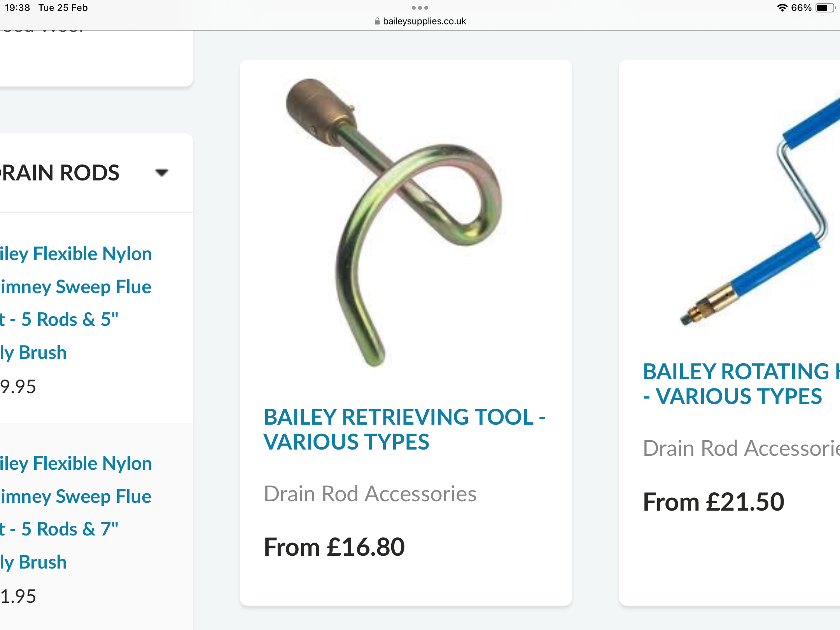Open Bailey Retrieving Tool product image

(394, 222)
